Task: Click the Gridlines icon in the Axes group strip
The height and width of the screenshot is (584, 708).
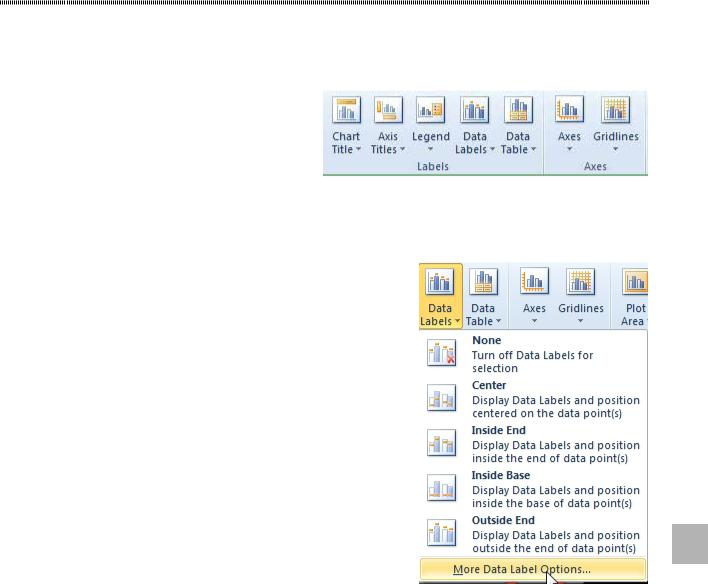Action: pos(615,110)
